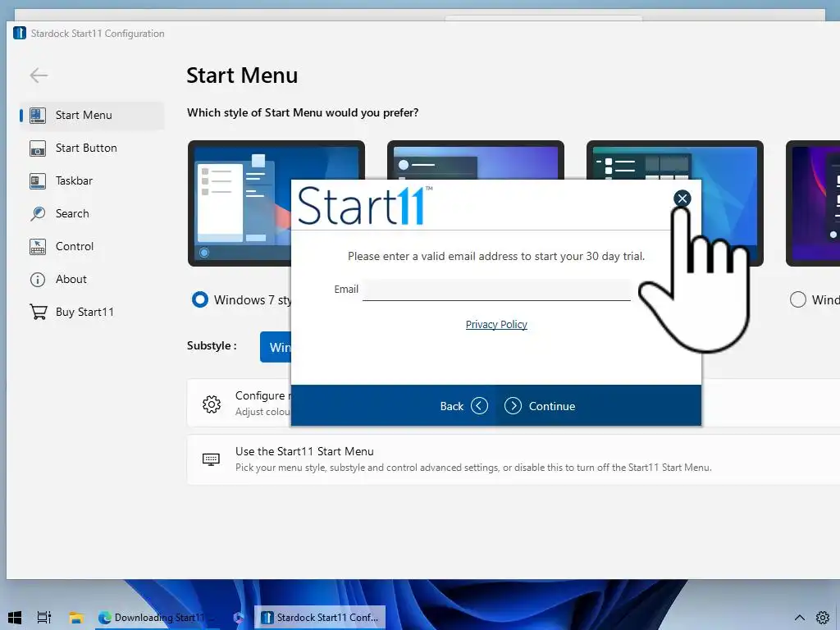Click Continue in the trial dialog

(x=540, y=406)
